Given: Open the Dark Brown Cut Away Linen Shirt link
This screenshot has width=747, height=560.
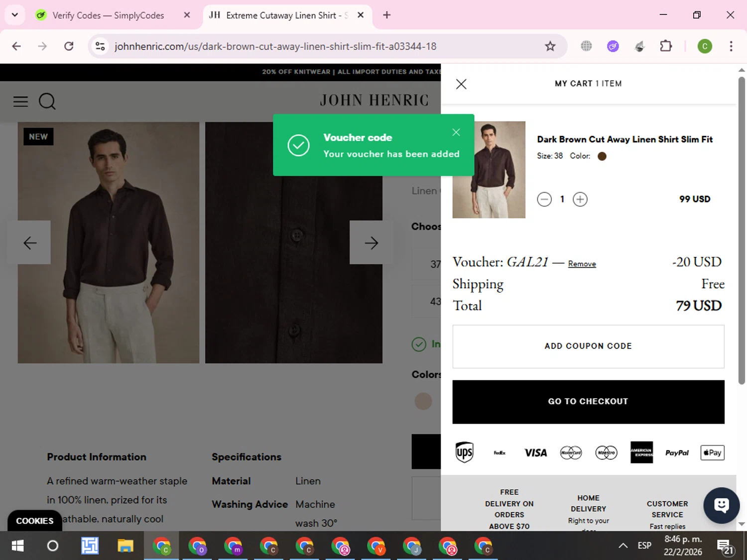Looking at the screenshot, I should tap(624, 139).
